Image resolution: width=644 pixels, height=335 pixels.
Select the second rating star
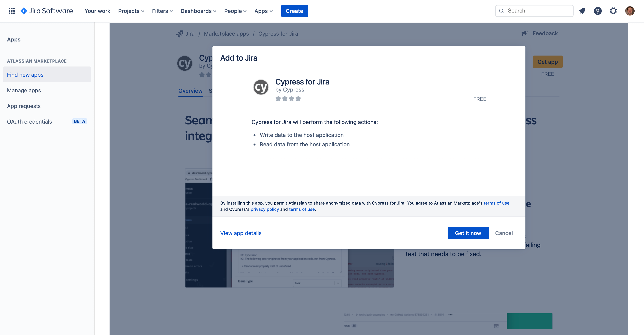point(285,99)
